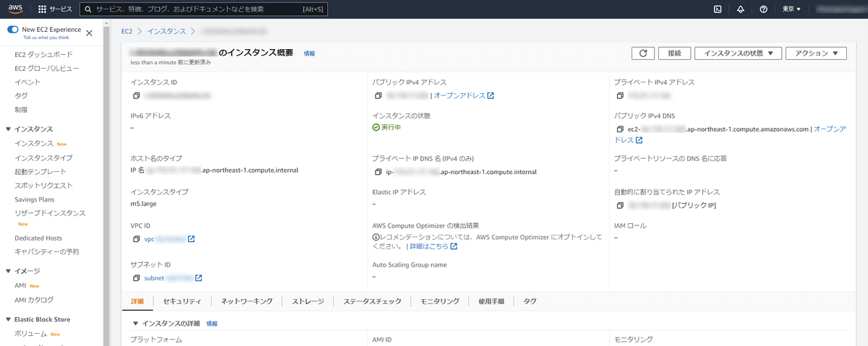Close the New EC2 Experience banner
868x346 pixels.
tap(89, 33)
